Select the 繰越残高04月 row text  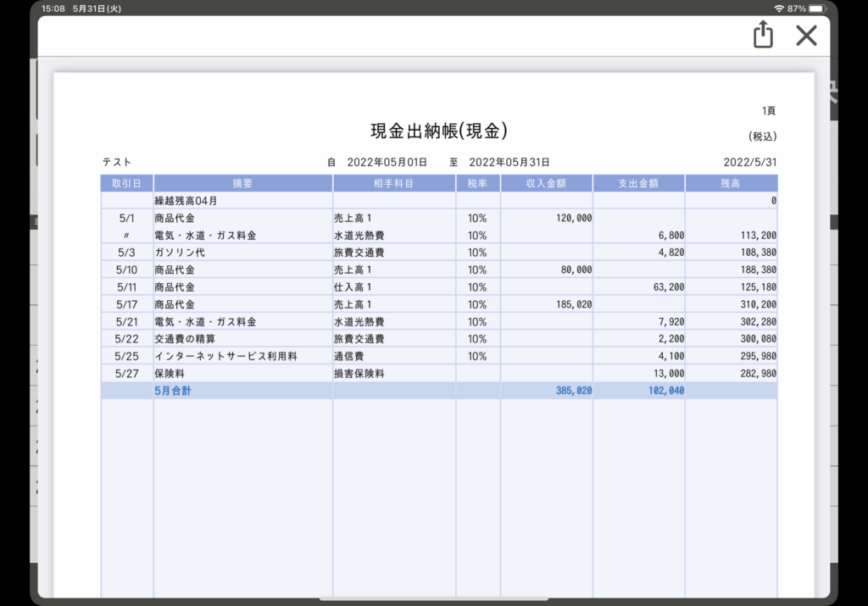tap(186, 201)
